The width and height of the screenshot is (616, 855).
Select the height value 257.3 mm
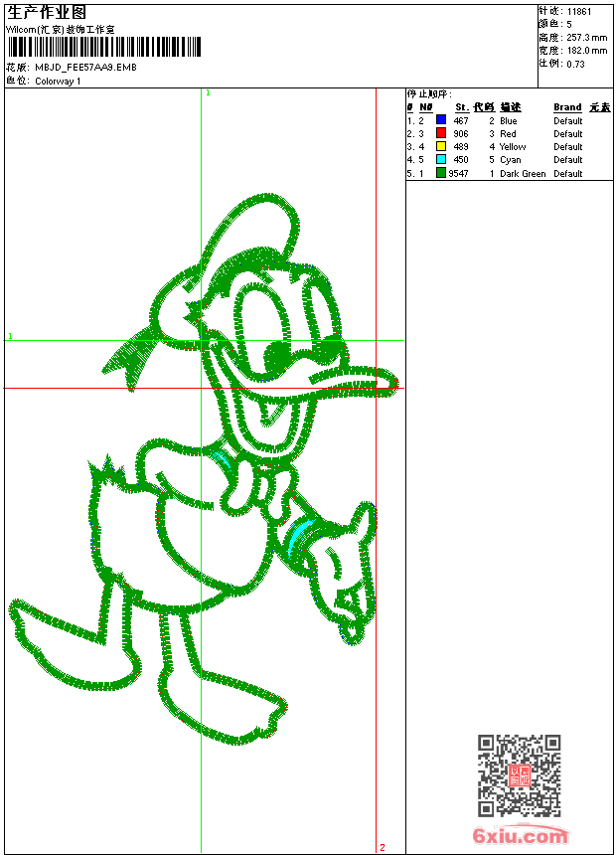coord(586,38)
